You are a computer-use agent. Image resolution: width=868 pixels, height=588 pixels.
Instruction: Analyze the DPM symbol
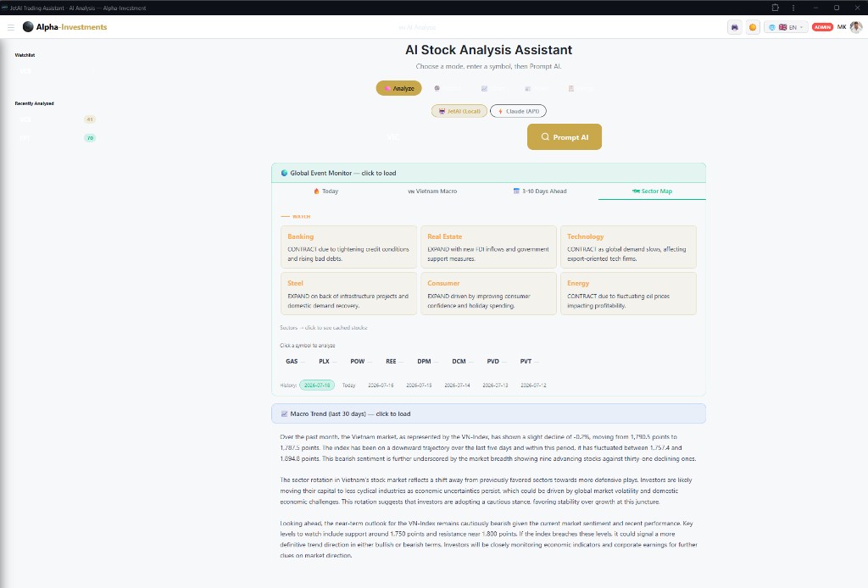[427, 361]
